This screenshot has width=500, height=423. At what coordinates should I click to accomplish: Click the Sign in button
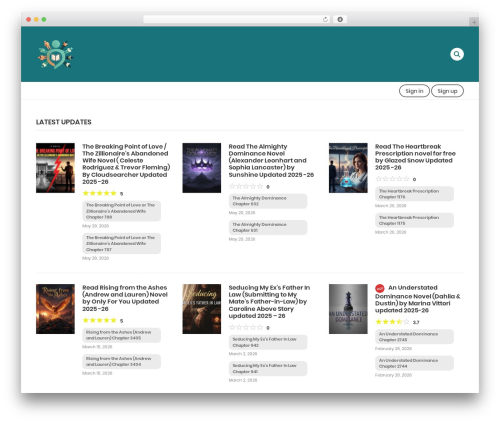414,91
